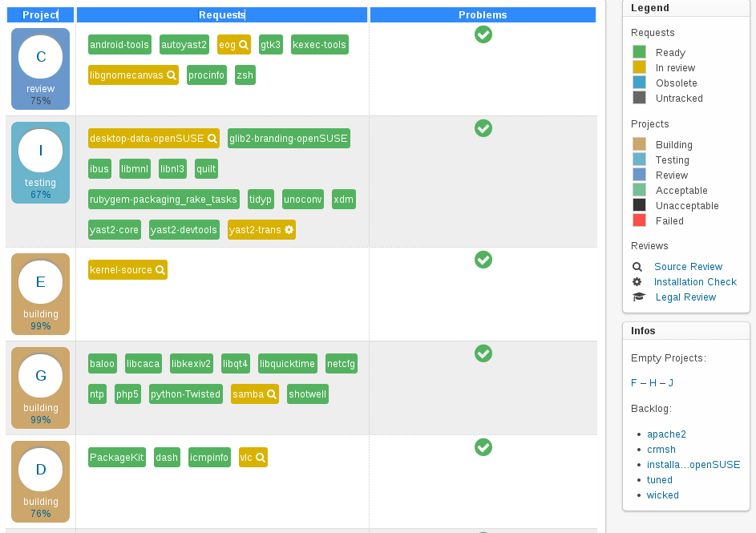Click the Unacceptable black legend swatch
Viewport: 756px width, 533px height.
tap(639, 205)
